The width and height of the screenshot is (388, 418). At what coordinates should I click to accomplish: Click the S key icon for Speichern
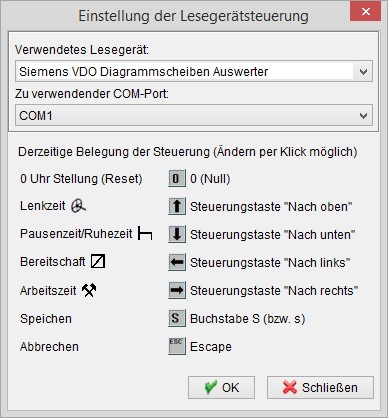click(x=177, y=319)
